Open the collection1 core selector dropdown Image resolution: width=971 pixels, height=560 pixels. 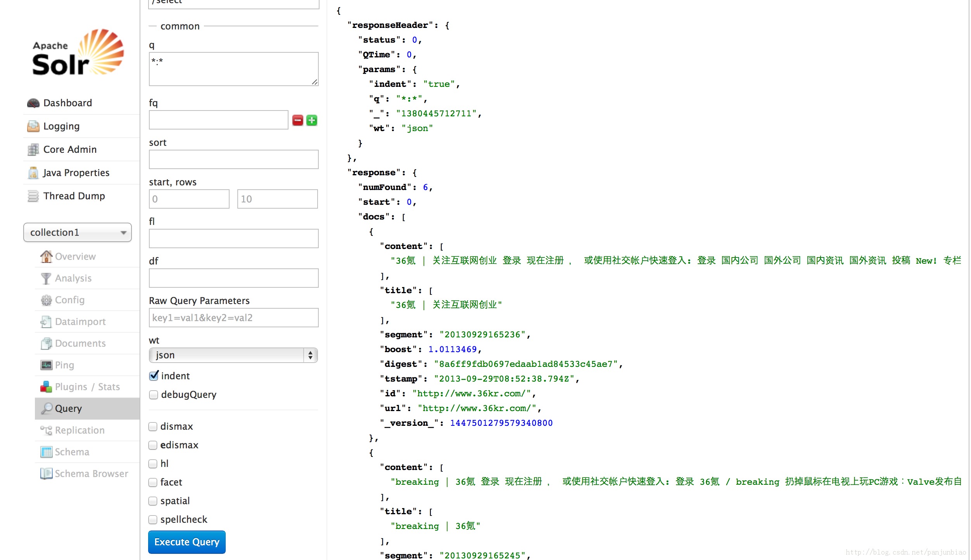pyautogui.click(x=78, y=232)
